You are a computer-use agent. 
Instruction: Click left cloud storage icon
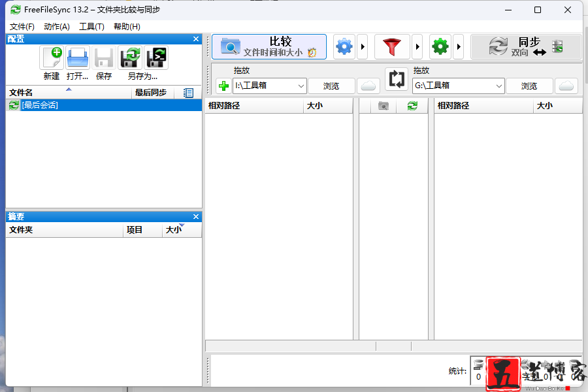pos(368,86)
